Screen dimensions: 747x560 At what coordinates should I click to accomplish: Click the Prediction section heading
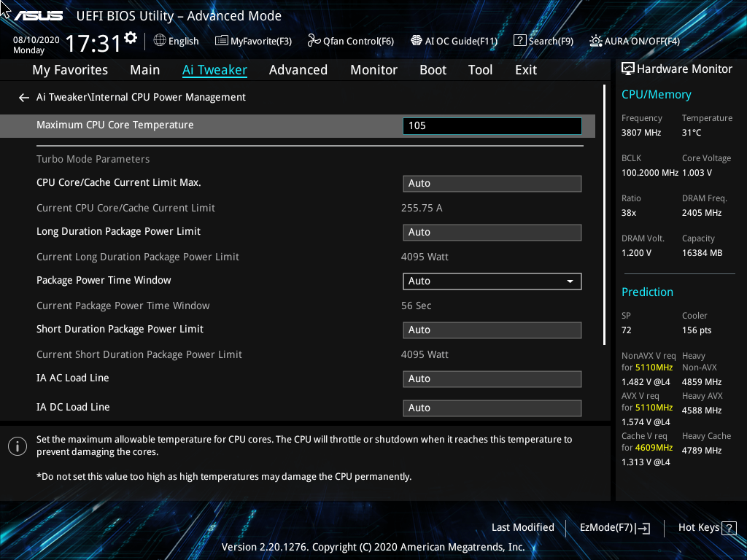click(648, 292)
